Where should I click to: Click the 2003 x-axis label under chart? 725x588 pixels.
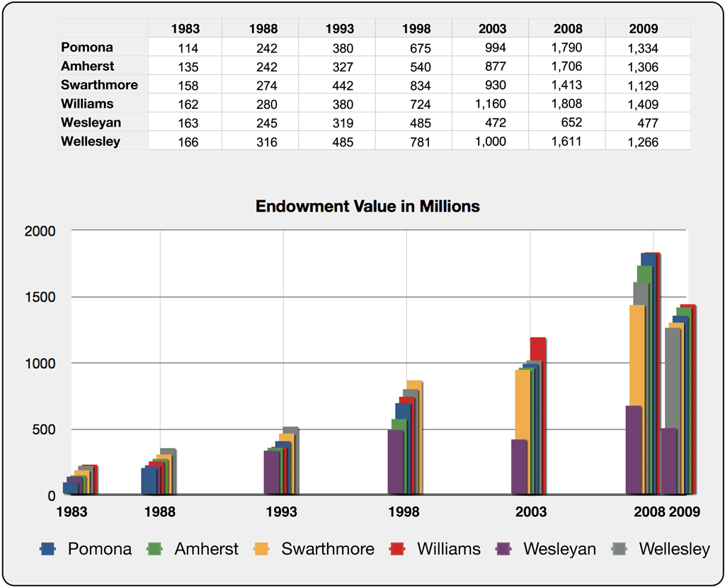pos(531,512)
